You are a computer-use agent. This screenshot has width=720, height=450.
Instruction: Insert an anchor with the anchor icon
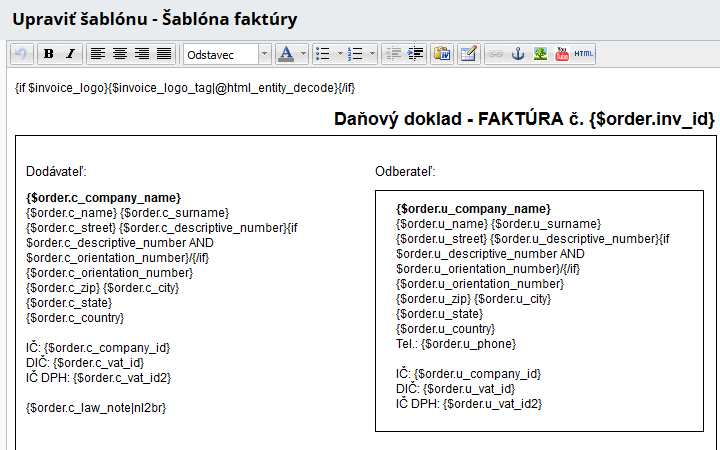click(x=518, y=53)
